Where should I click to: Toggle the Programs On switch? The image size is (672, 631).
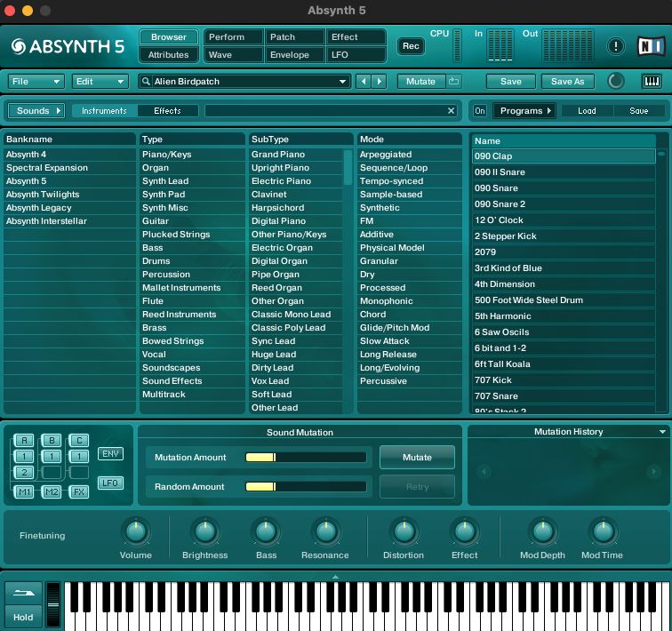(x=479, y=111)
